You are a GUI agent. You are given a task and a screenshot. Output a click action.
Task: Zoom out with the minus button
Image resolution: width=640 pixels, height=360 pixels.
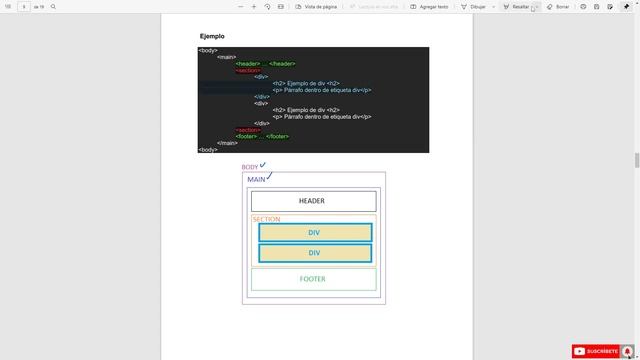pos(240,7)
